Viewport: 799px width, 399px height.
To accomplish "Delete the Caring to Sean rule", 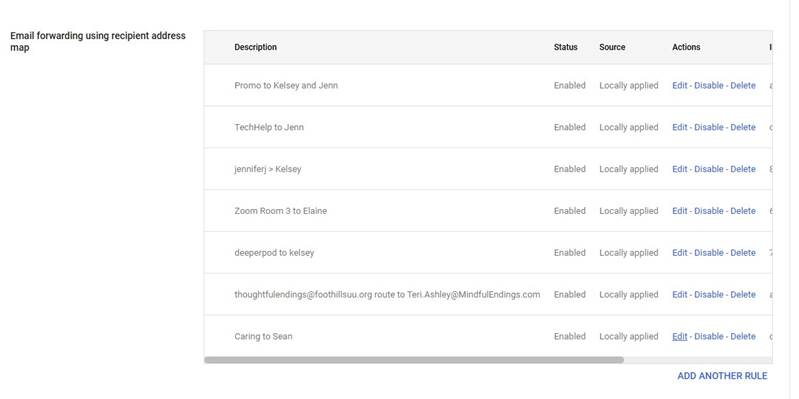I will tap(742, 336).
